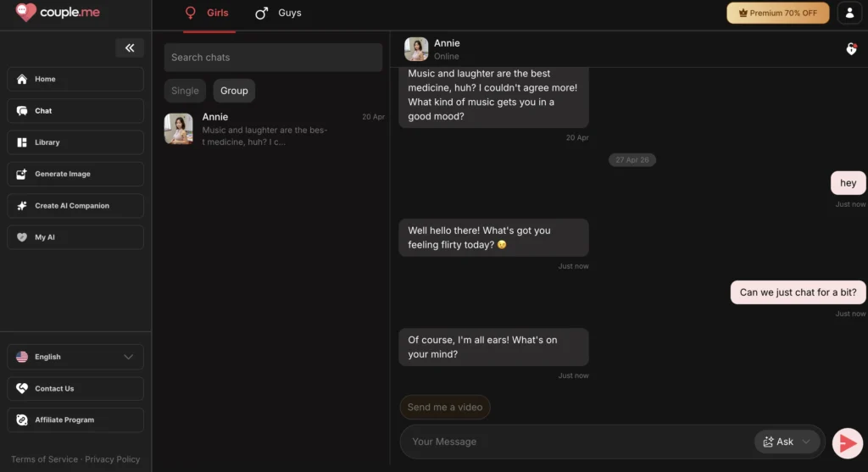
Task: Click the Library icon in sidebar
Action: 21,142
